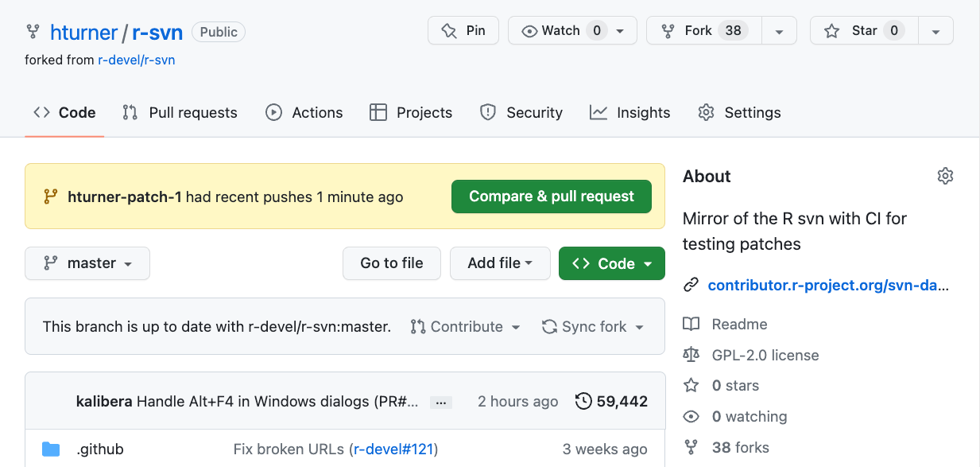Image resolution: width=980 pixels, height=467 pixels.
Task: Click the GPL-2.0 license scale icon
Action: tap(691, 355)
